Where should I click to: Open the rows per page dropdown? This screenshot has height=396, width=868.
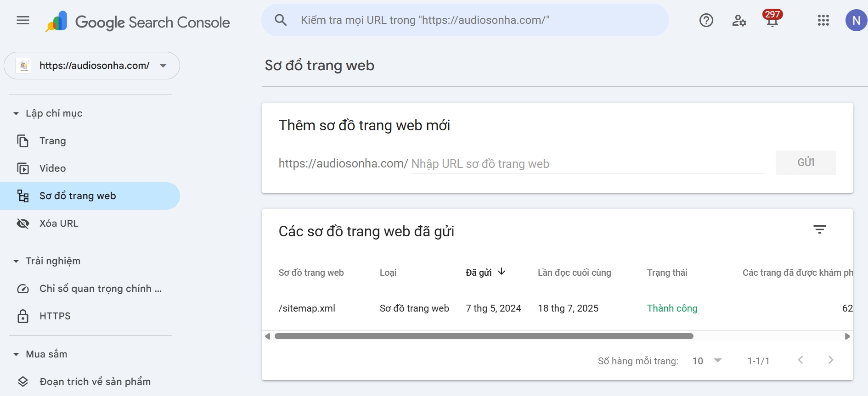click(707, 361)
